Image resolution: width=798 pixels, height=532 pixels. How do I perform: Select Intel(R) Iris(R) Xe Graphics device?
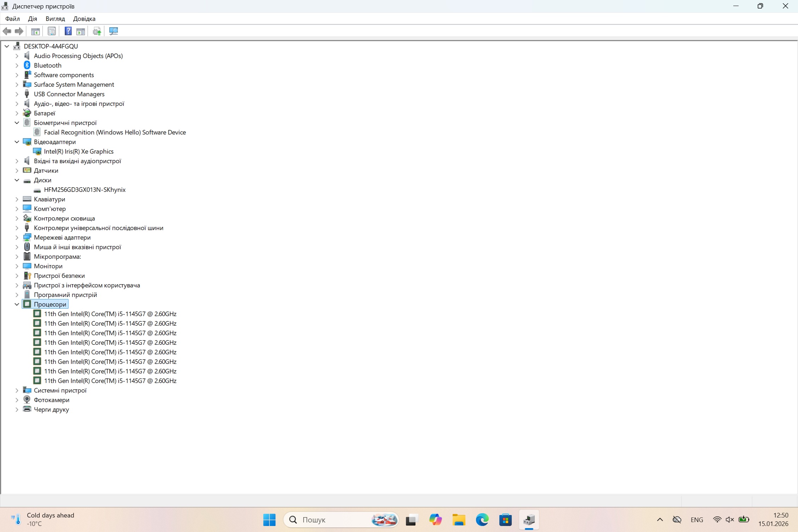coord(79,151)
